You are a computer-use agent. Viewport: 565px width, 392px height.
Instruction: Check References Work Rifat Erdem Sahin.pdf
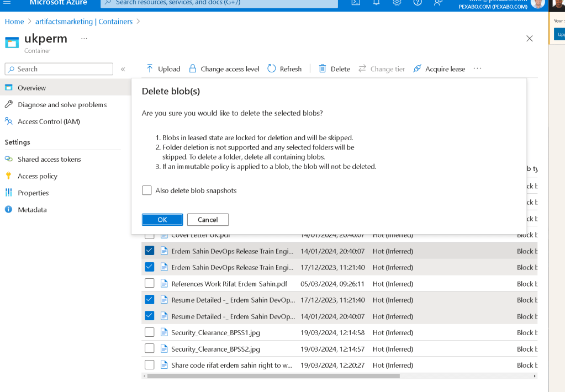[x=150, y=283]
